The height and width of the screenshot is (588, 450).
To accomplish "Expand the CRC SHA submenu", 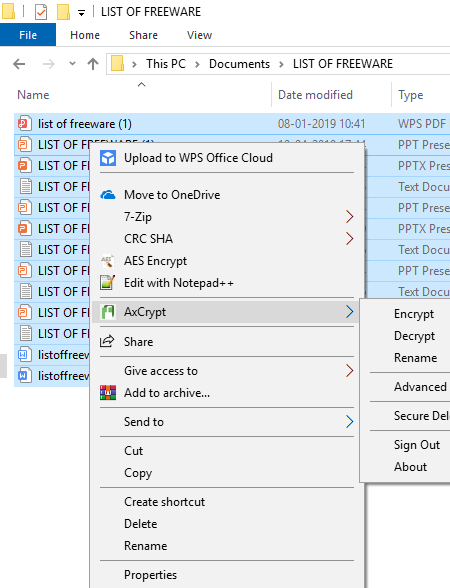I will click(x=350, y=238).
